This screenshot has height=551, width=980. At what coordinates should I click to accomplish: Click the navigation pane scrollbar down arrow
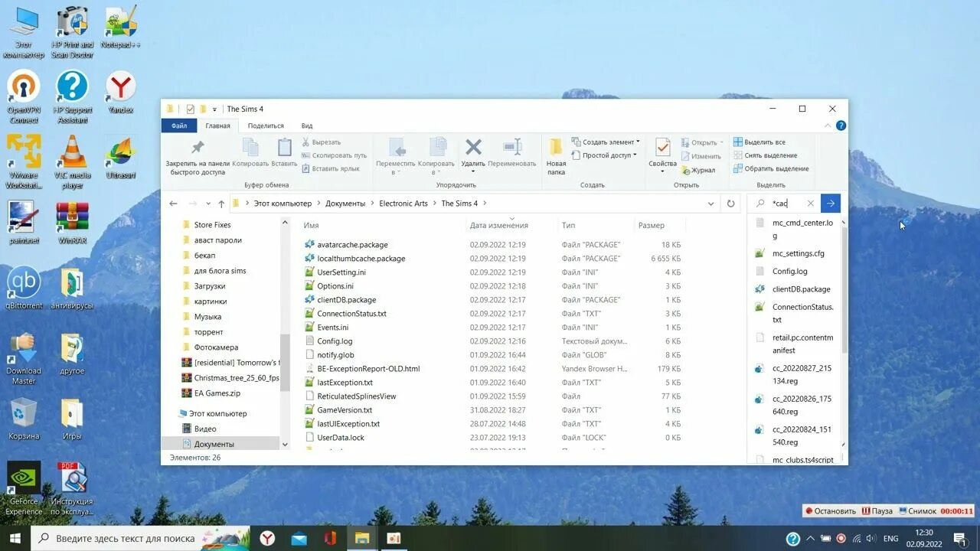coord(285,444)
